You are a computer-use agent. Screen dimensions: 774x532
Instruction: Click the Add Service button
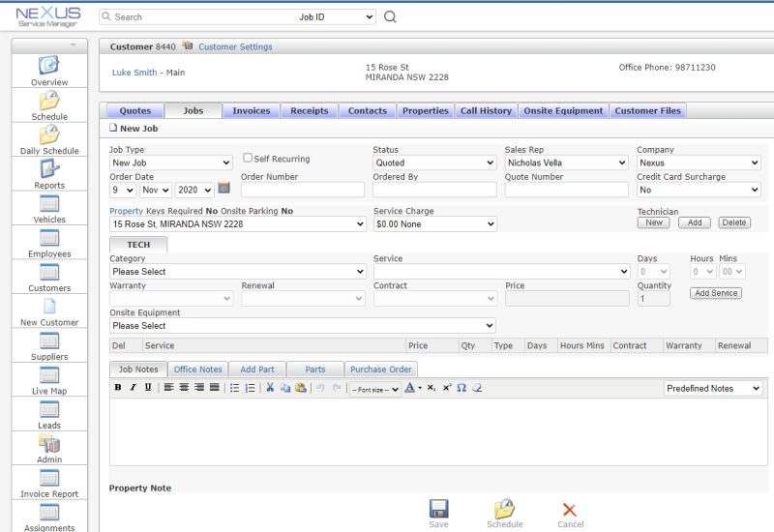point(716,293)
